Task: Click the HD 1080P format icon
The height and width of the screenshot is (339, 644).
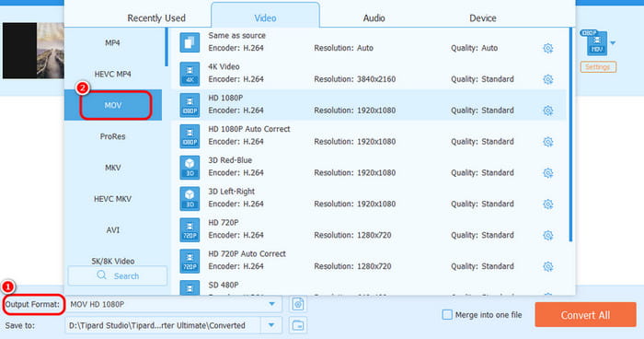Action: coord(190,105)
